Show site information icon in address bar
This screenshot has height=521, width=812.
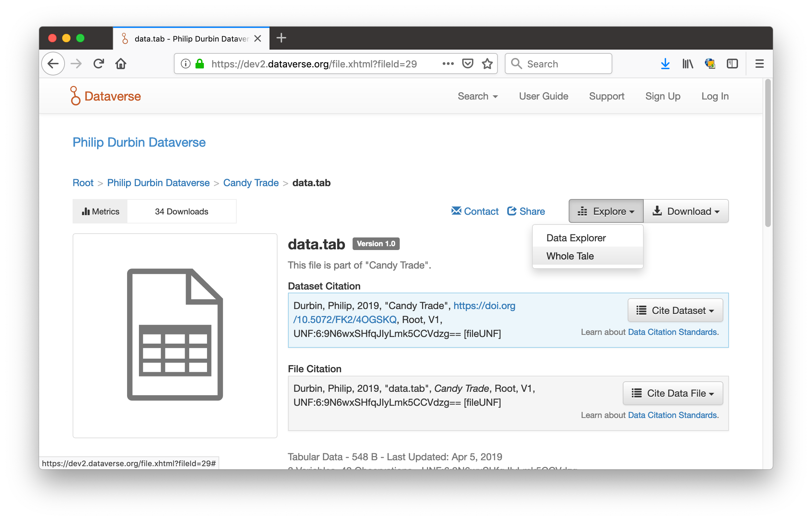185,64
